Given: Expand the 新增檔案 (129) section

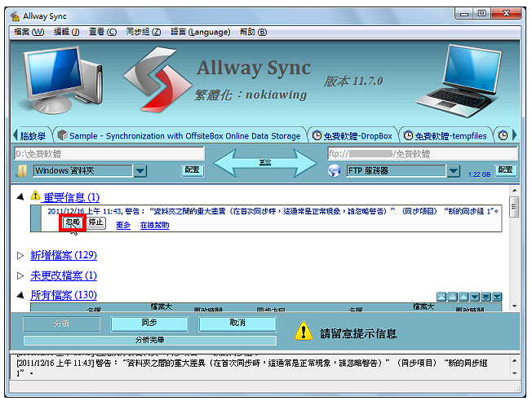Looking at the screenshot, I should [20, 255].
